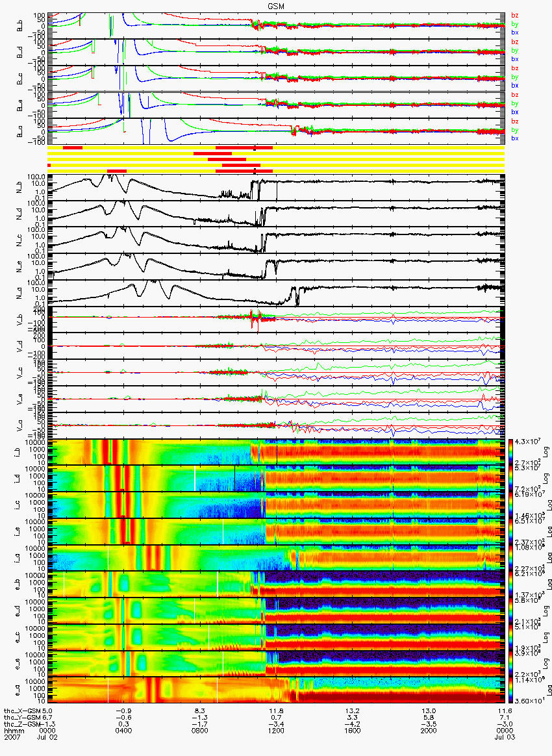Click the i_b panel color bar

click(511, 452)
